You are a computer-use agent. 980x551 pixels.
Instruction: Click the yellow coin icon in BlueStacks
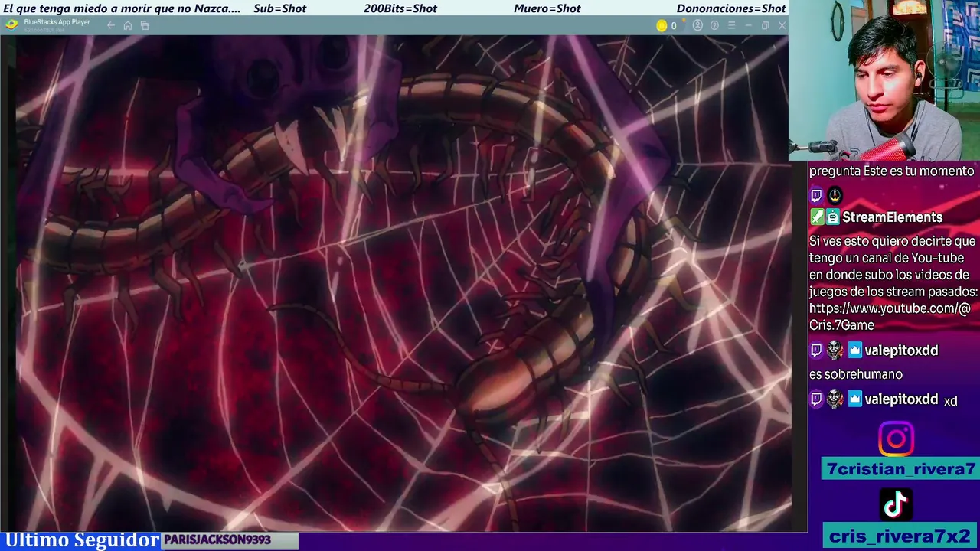661,25
